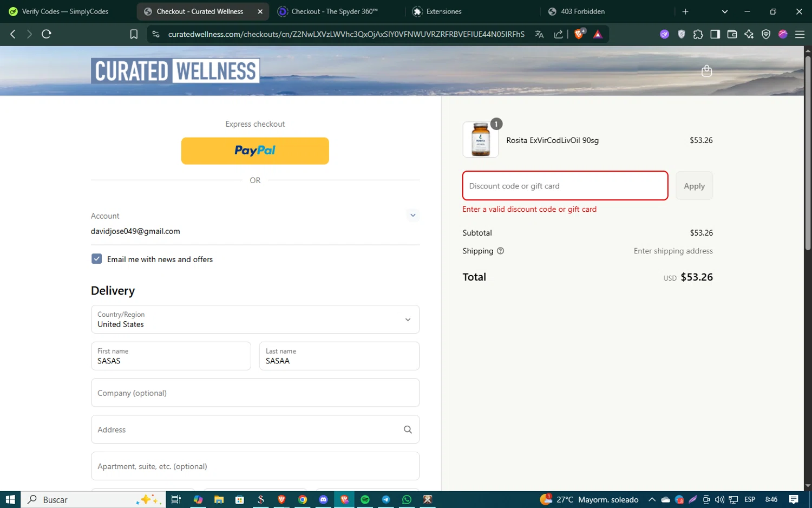Click the Last name field
The height and width of the screenshot is (508, 812).
point(339,356)
